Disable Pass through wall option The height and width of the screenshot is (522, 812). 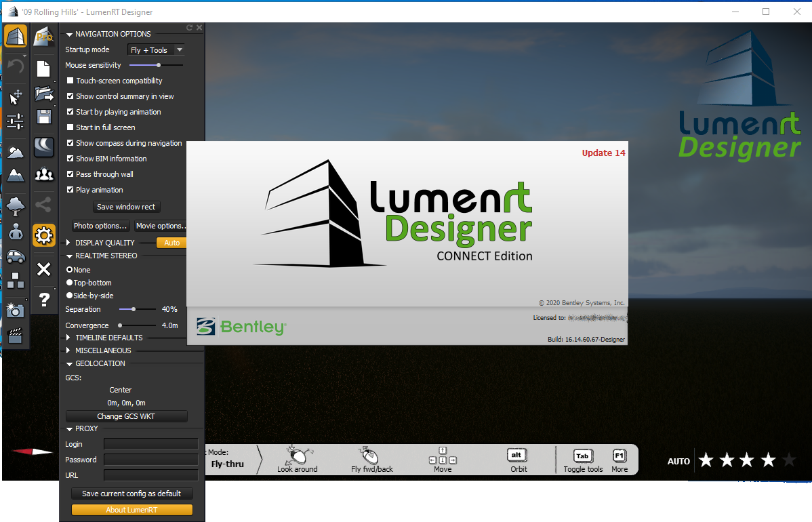pyautogui.click(x=70, y=174)
